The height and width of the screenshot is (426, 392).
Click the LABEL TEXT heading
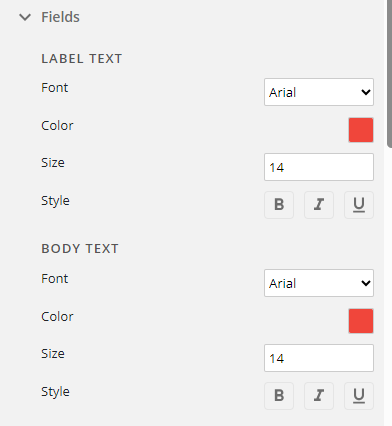(x=82, y=59)
